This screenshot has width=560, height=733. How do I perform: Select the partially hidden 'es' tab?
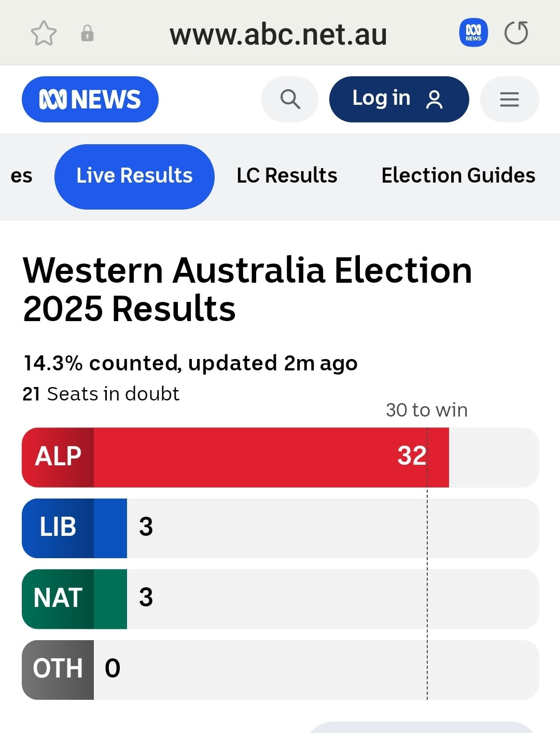click(21, 176)
